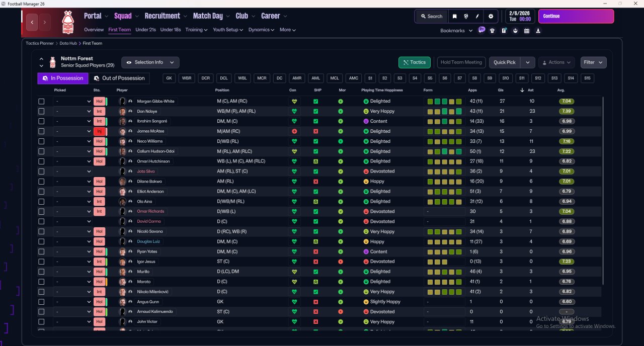The image size is (644, 346).
Task: Open the Recruitment main menu
Action: point(166,16)
